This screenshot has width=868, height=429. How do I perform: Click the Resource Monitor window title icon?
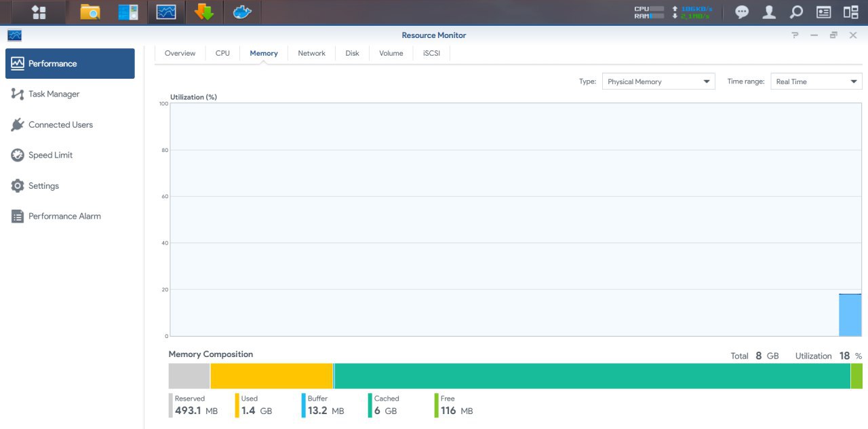pos(15,35)
